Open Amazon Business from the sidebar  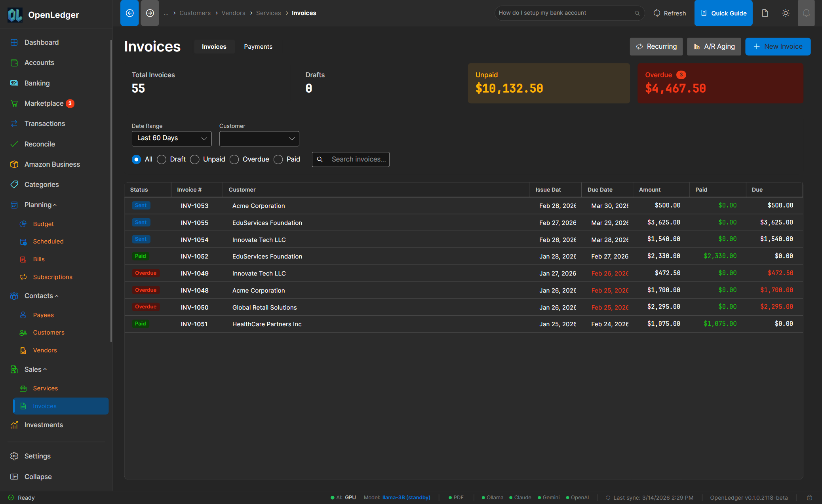(52, 164)
